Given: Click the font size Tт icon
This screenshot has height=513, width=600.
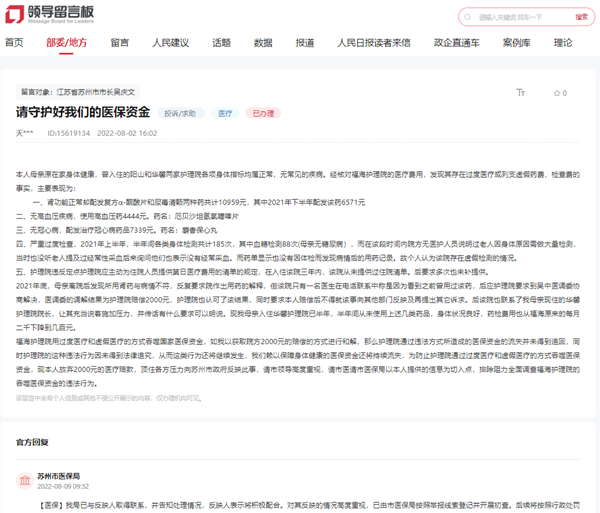Looking at the screenshot, I should [x=520, y=93].
